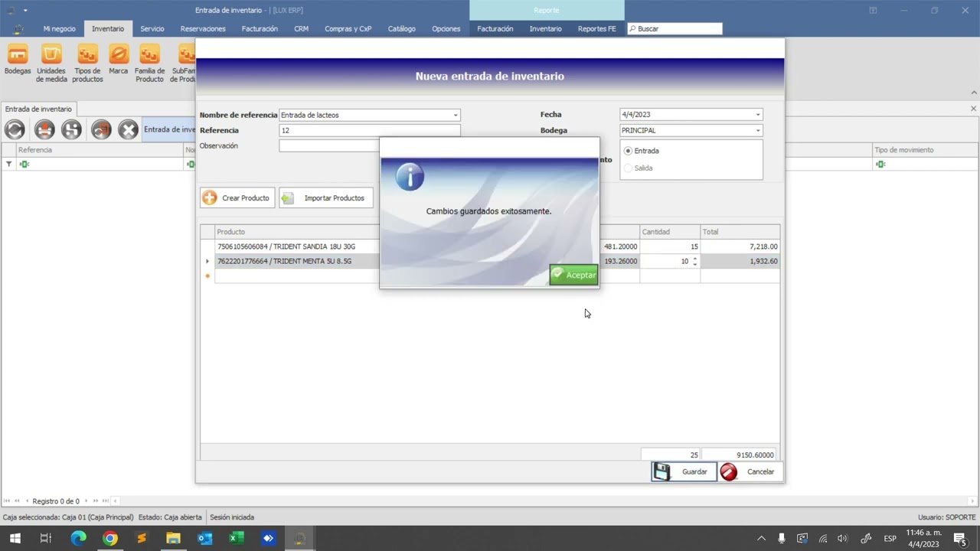Go to next record in navigator
The height and width of the screenshot is (551, 980).
click(86, 501)
